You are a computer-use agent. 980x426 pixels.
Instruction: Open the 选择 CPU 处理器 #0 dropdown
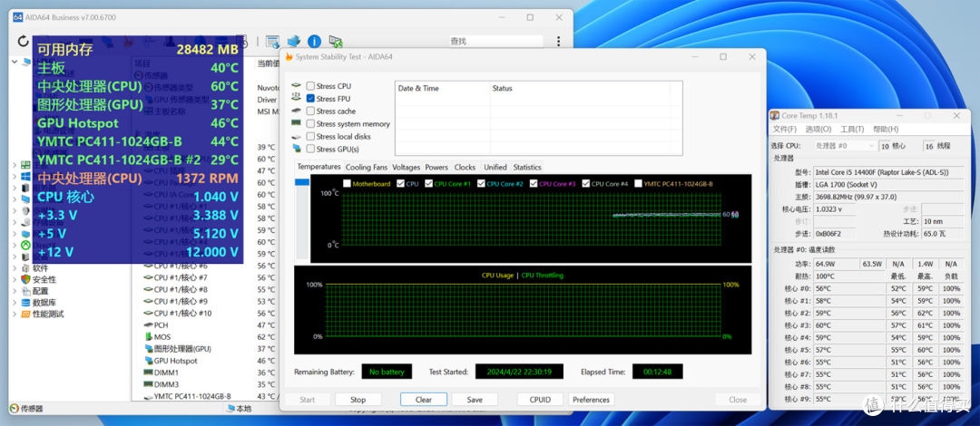pyautogui.click(x=845, y=146)
